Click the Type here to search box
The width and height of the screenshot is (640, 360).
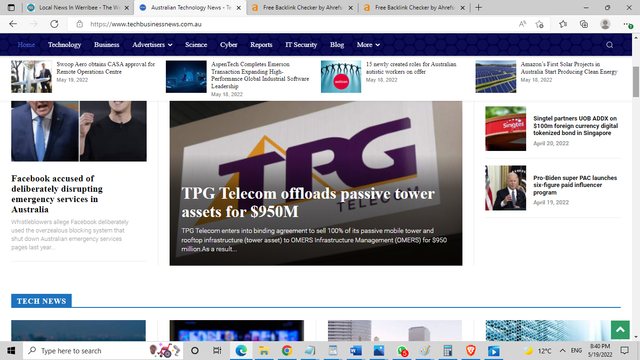tap(103, 351)
